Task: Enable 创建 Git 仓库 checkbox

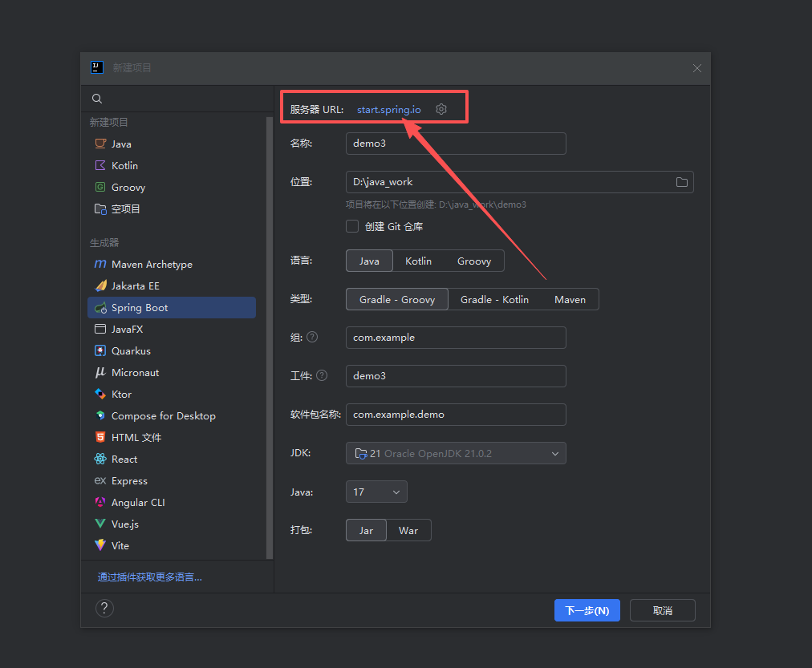Action: tap(352, 226)
